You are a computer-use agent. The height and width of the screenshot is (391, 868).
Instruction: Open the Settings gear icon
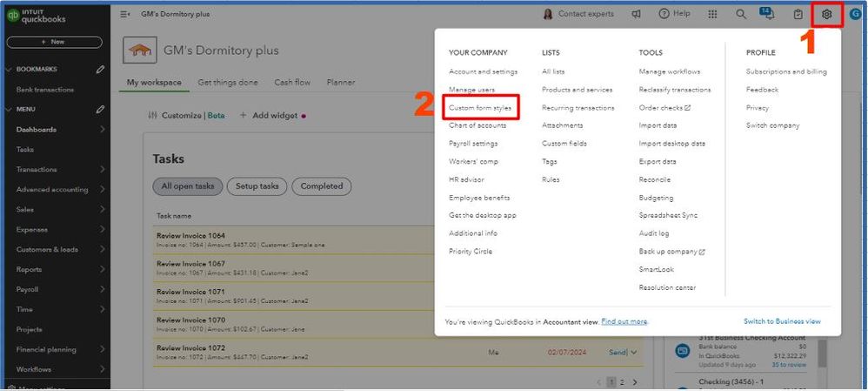point(826,15)
